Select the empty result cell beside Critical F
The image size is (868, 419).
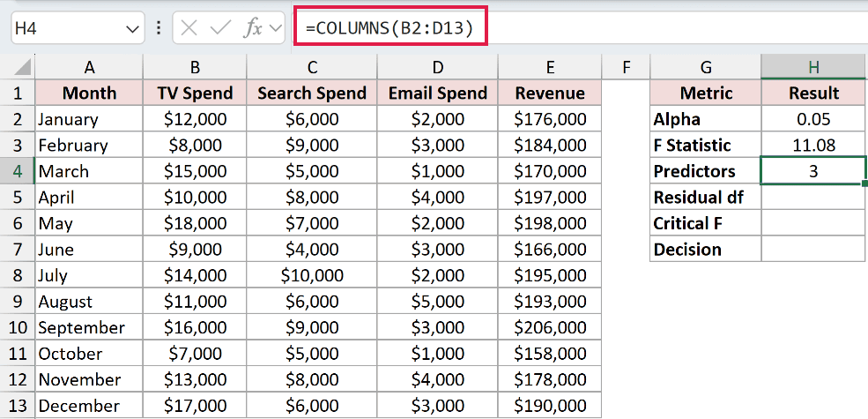(813, 223)
